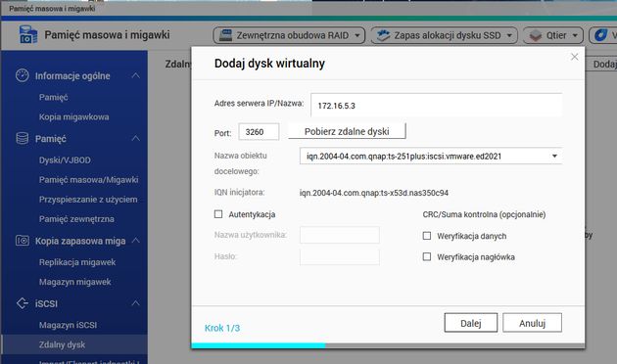Click the Dalej button
The image size is (617, 364).
pyautogui.click(x=471, y=323)
